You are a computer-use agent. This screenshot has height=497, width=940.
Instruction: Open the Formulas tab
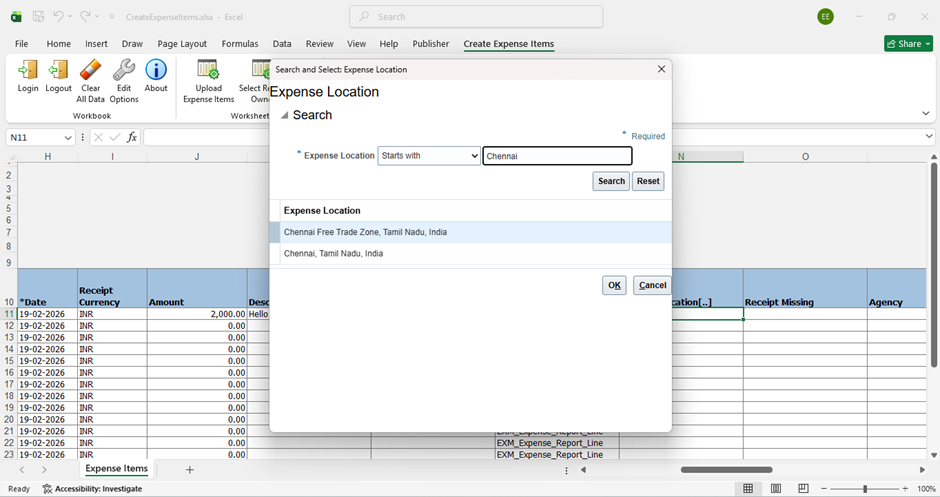pos(240,44)
